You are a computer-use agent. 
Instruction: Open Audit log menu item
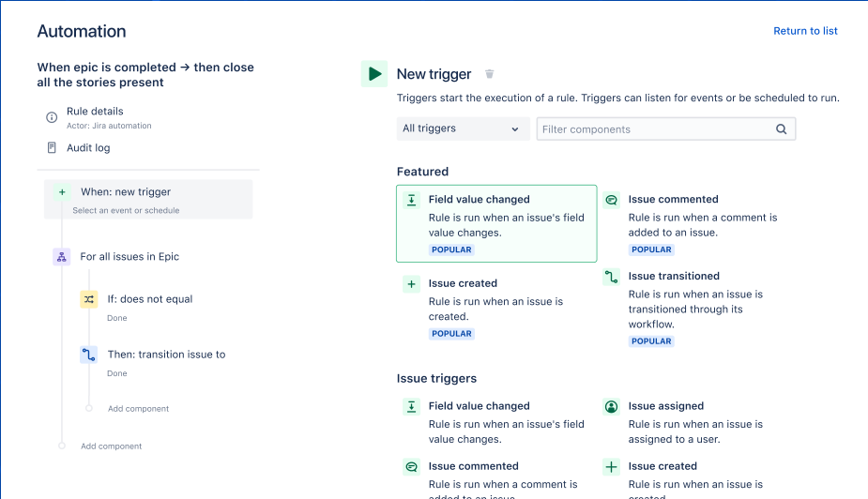88,148
